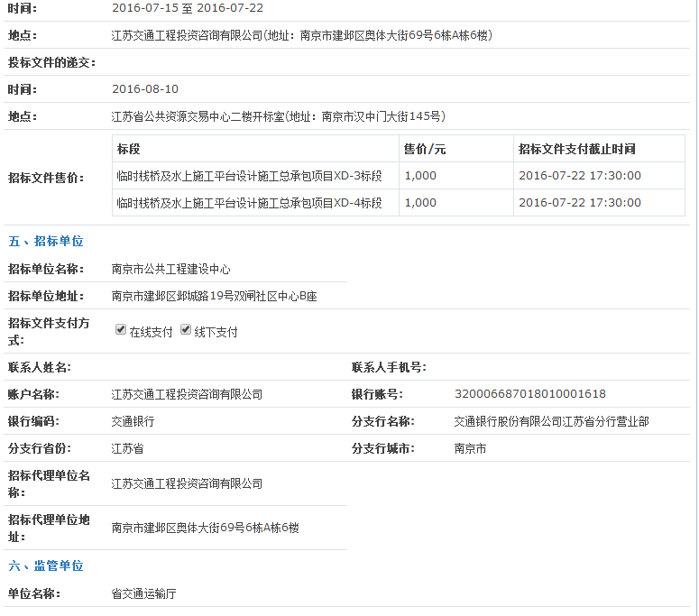Click the 售价/元 column header

pos(425,149)
